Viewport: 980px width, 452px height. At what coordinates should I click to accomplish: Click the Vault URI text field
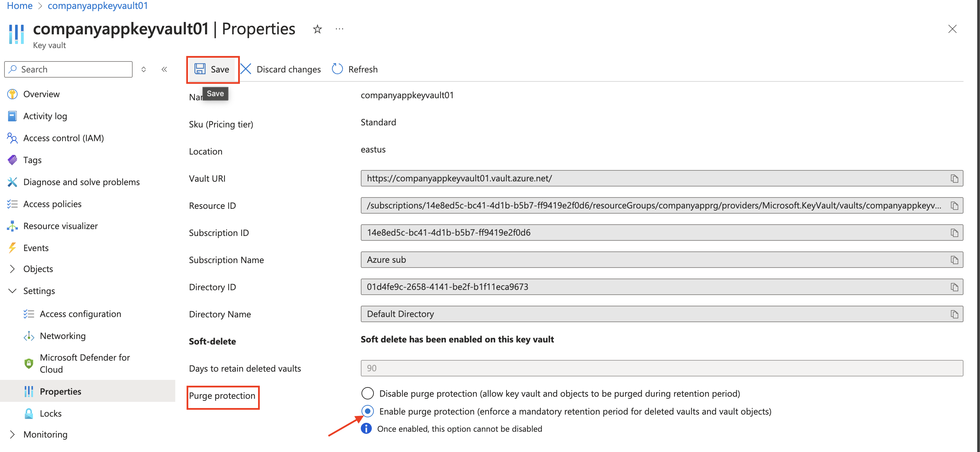(x=661, y=178)
